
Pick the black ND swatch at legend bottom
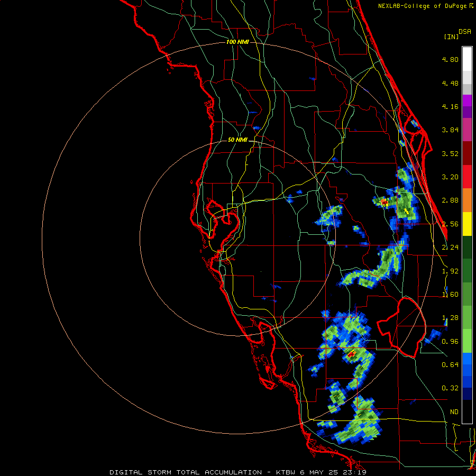(x=467, y=411)
